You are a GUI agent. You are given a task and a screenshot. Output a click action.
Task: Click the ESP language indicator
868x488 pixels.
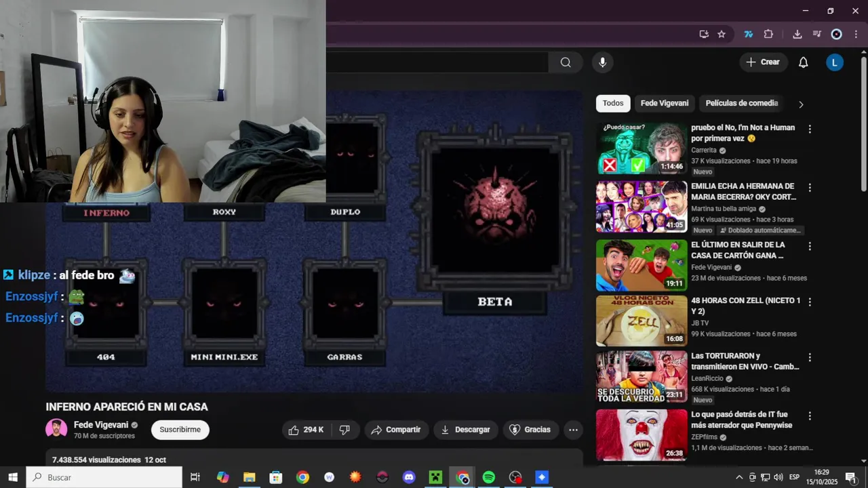point(794,477)
